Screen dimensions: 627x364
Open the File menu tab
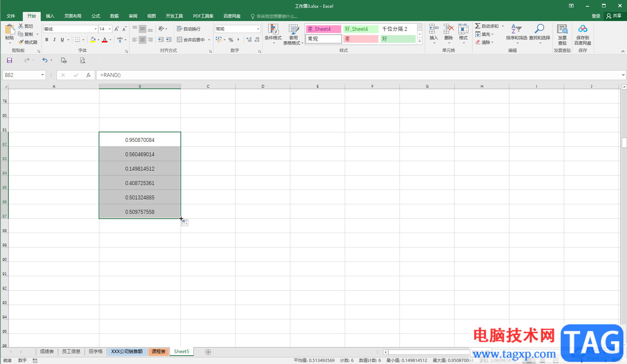pos(11,16)
